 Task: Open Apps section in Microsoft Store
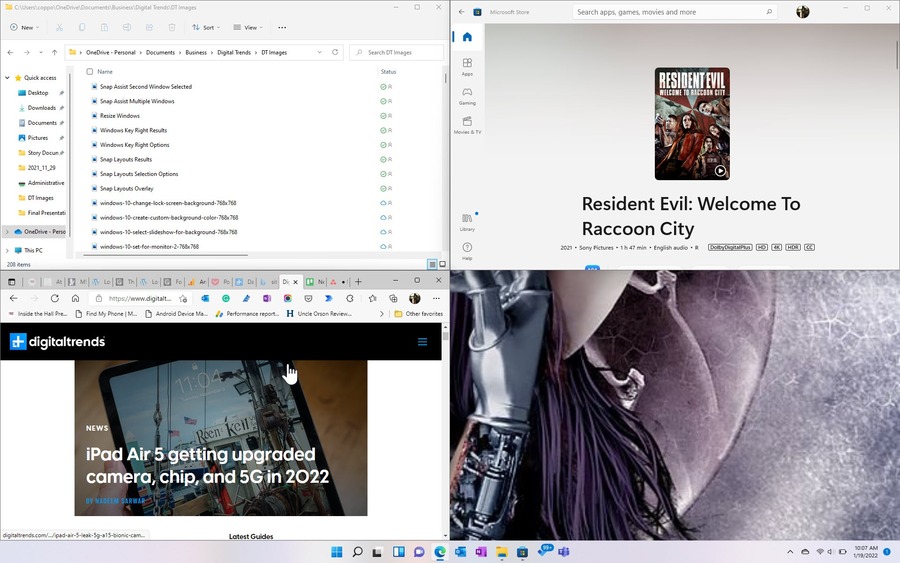tap(467, 66)
